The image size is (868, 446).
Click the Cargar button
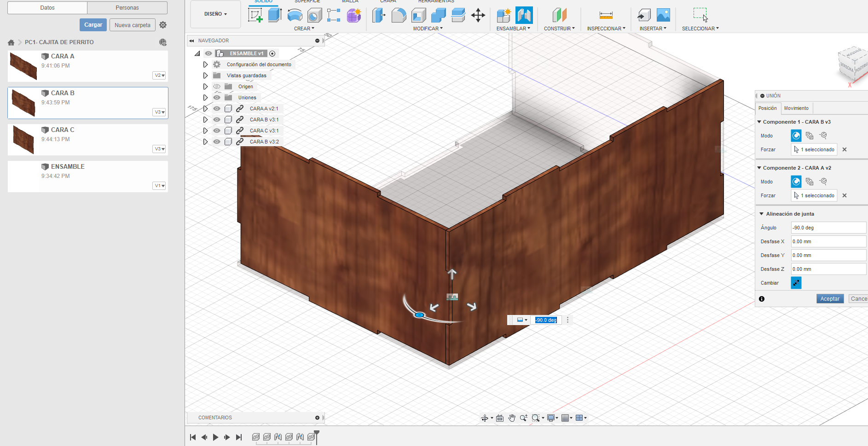click(93, 25)
